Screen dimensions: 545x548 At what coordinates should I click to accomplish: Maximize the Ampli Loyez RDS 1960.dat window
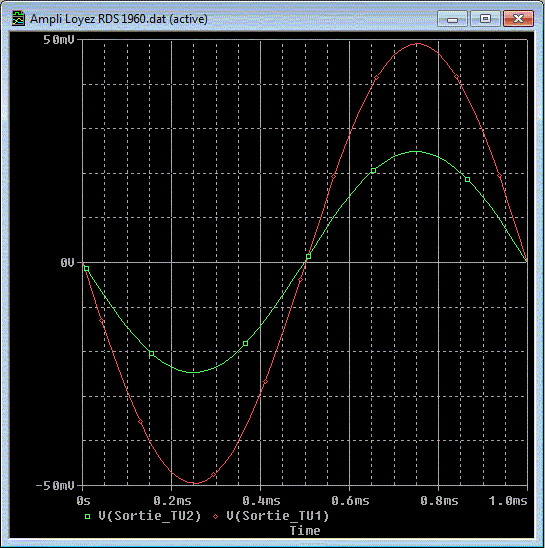485,19
